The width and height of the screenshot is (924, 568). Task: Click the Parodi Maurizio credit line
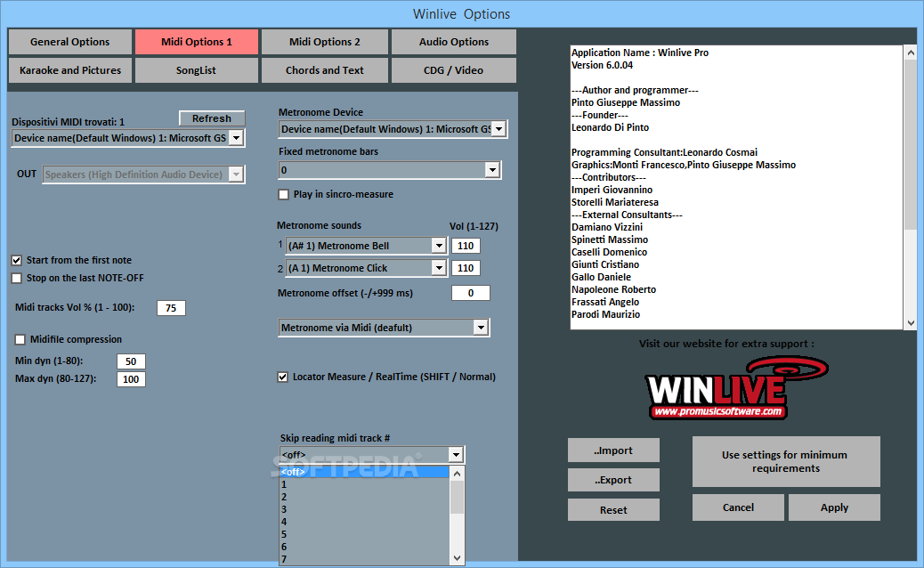[606, 314]
